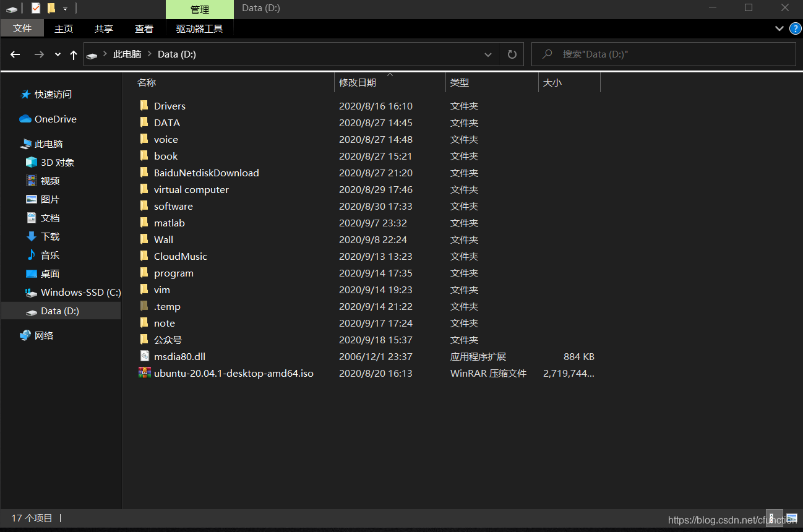Open 网络 in navigation pane

click(44, 335)
